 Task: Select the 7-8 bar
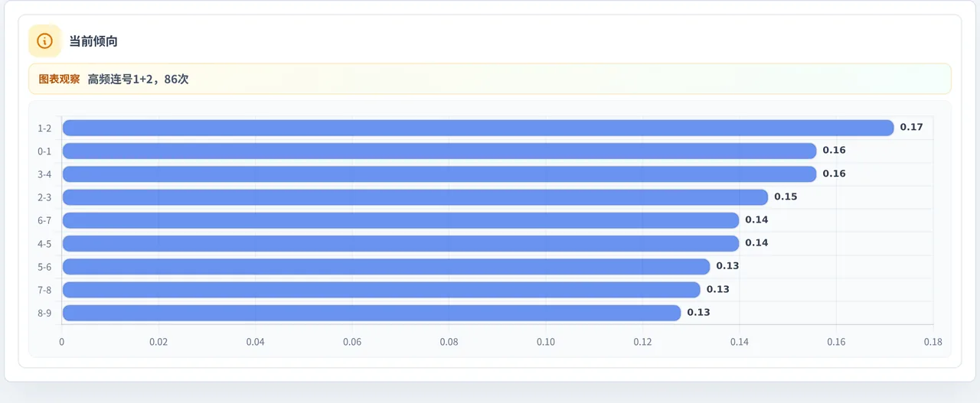tap(381, 290)
